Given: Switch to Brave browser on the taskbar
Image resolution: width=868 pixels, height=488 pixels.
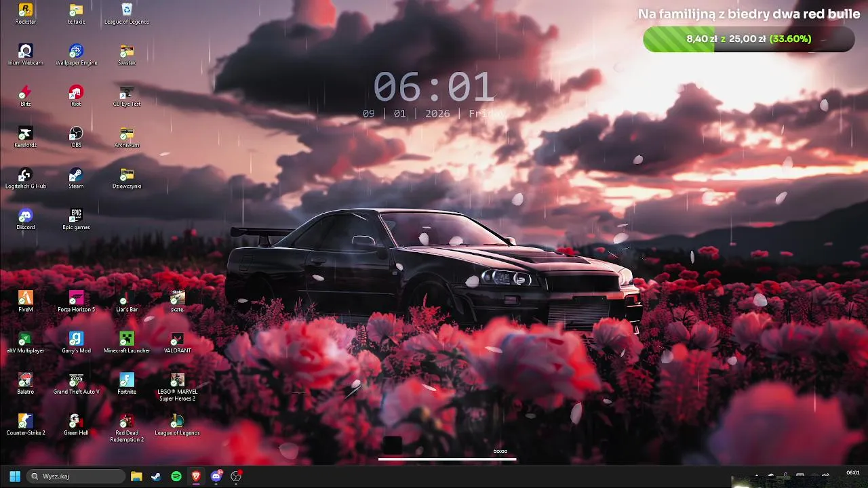Looking at the screenshot, I should 196,476.
